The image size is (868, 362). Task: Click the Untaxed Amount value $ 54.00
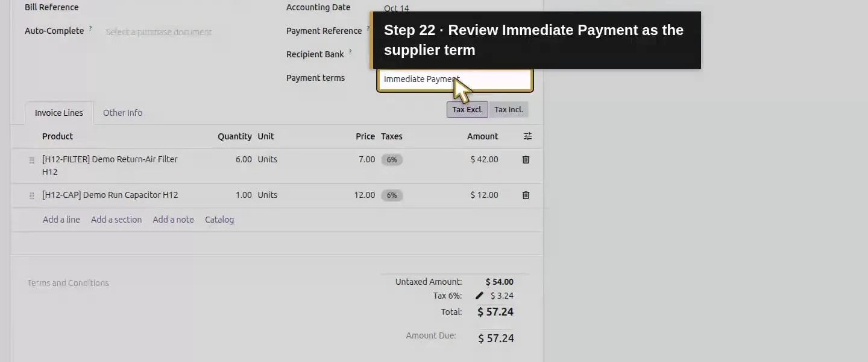point(499,282)
